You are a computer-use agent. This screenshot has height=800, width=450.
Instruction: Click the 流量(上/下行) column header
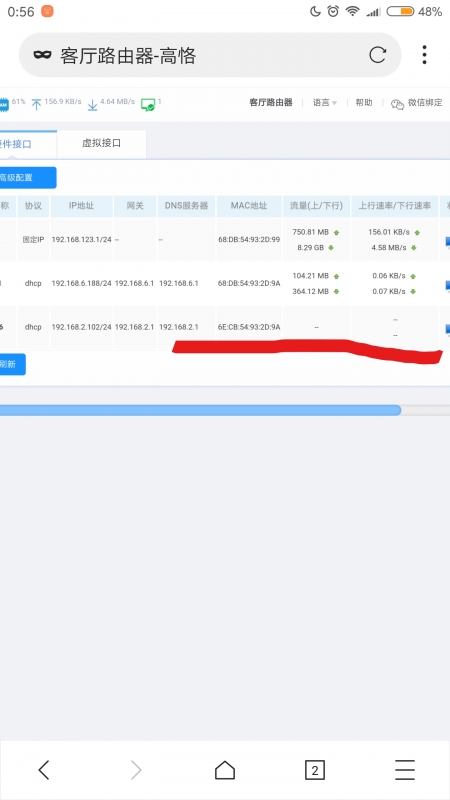tap(316, 206)
